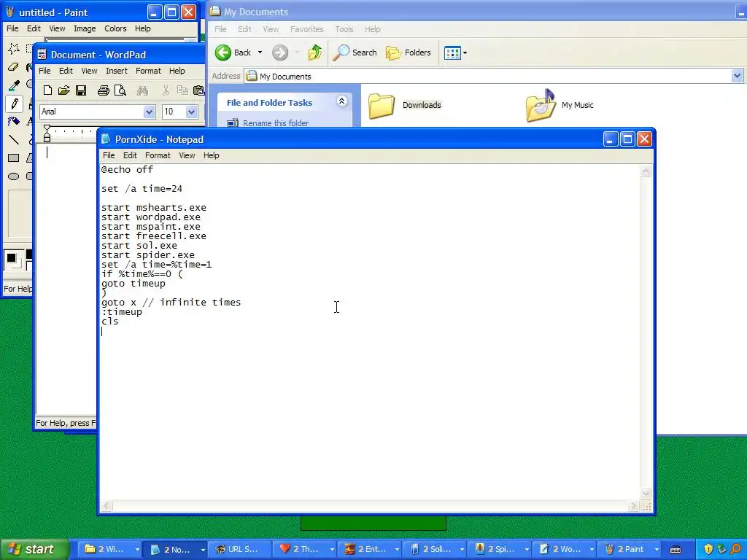Click the Cut scissors icon in WordPad
747x560 pixels.
click(x=166, y=90)
